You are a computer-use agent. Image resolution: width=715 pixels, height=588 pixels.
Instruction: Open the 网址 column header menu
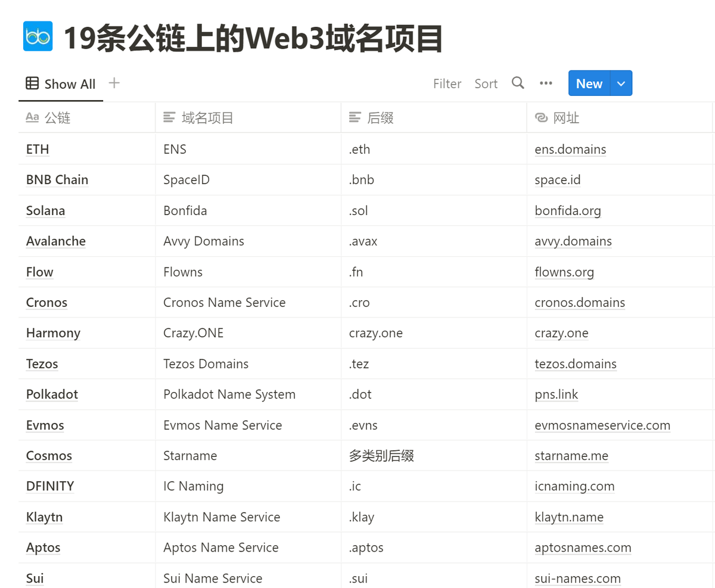pos(620,117)
